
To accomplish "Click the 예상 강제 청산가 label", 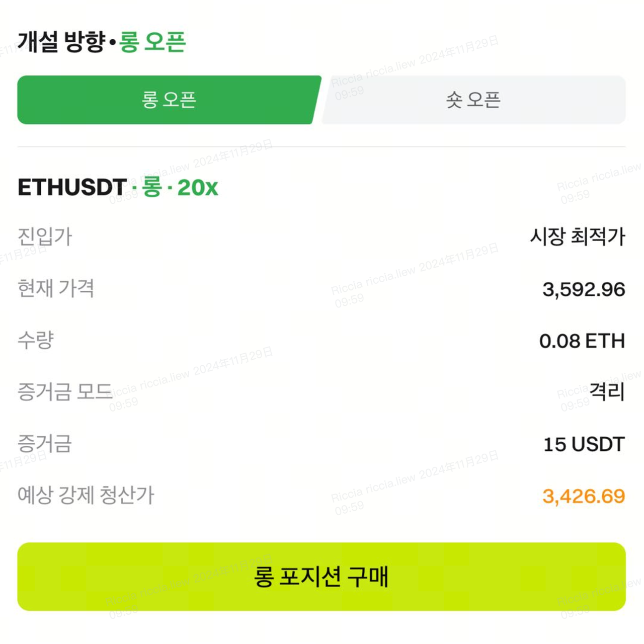I will [86, 496].
